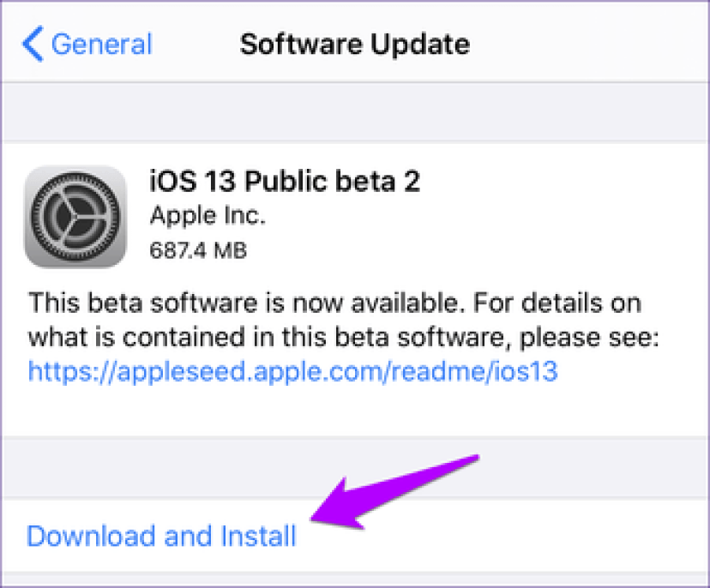The image size is (710, 588).
Task: Tap the 'This beta software is now available' line
Action: click(334, 303)
